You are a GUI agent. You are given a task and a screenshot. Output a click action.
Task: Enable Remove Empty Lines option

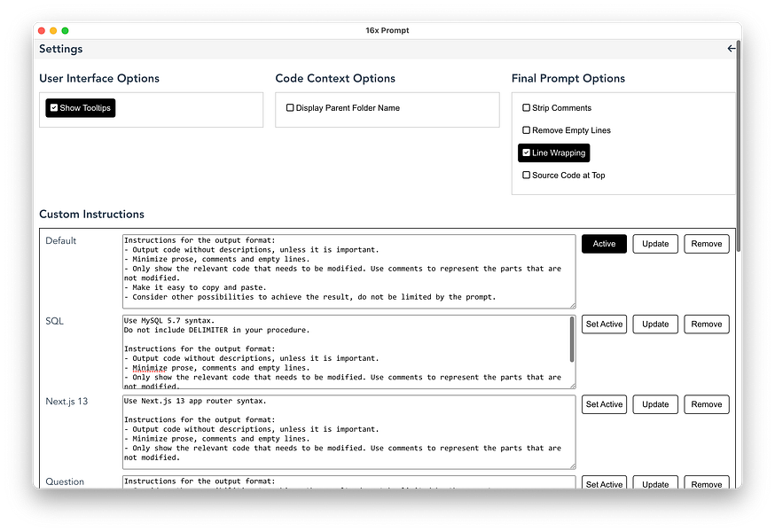point(567,130)
